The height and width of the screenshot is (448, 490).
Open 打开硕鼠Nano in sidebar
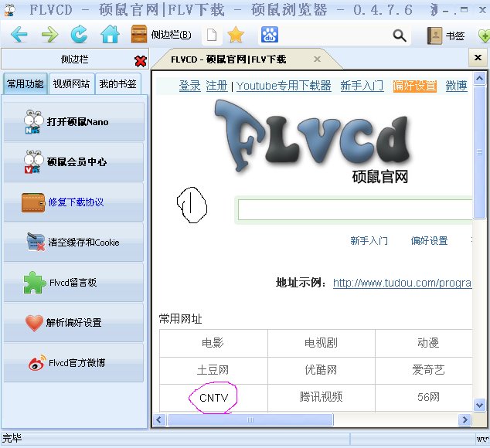click(73, 121)
